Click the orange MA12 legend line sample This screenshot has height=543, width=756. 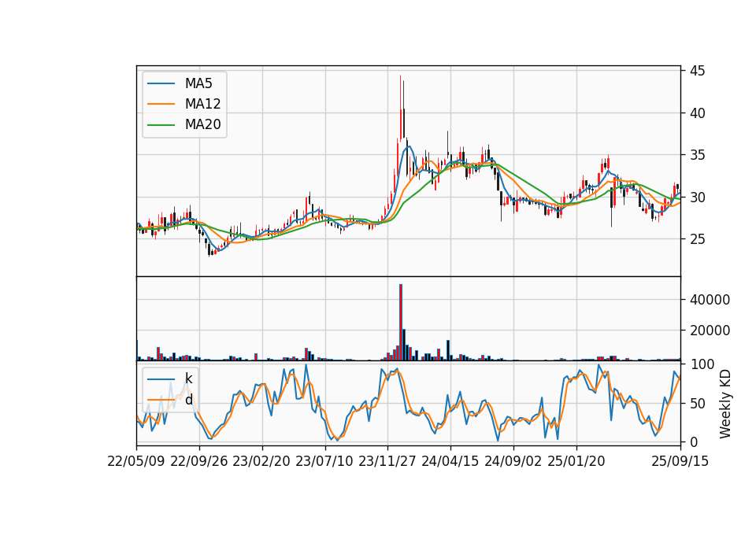161,104
